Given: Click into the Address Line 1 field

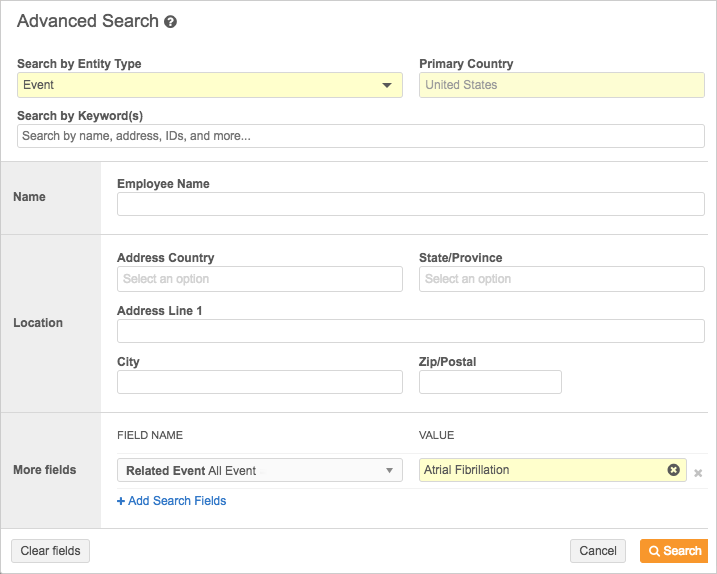Looking at the screenshot, I should [x=410, y=331].
